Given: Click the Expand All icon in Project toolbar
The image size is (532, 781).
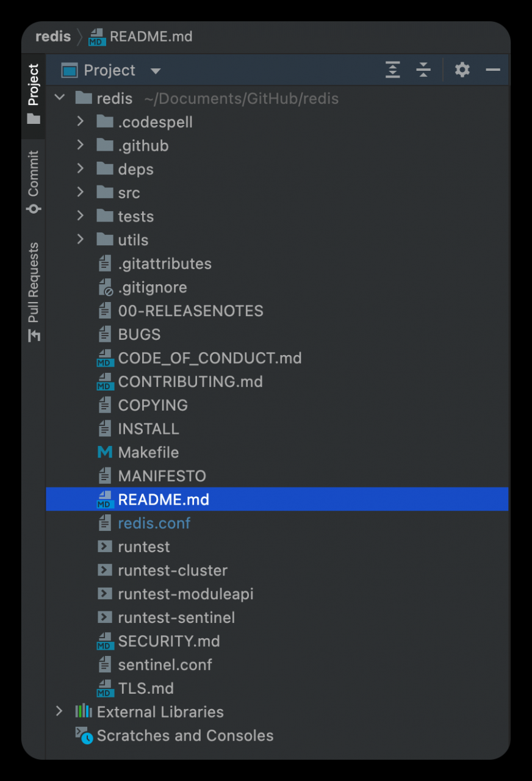Looking at the screenshot, I should [393, 70].
